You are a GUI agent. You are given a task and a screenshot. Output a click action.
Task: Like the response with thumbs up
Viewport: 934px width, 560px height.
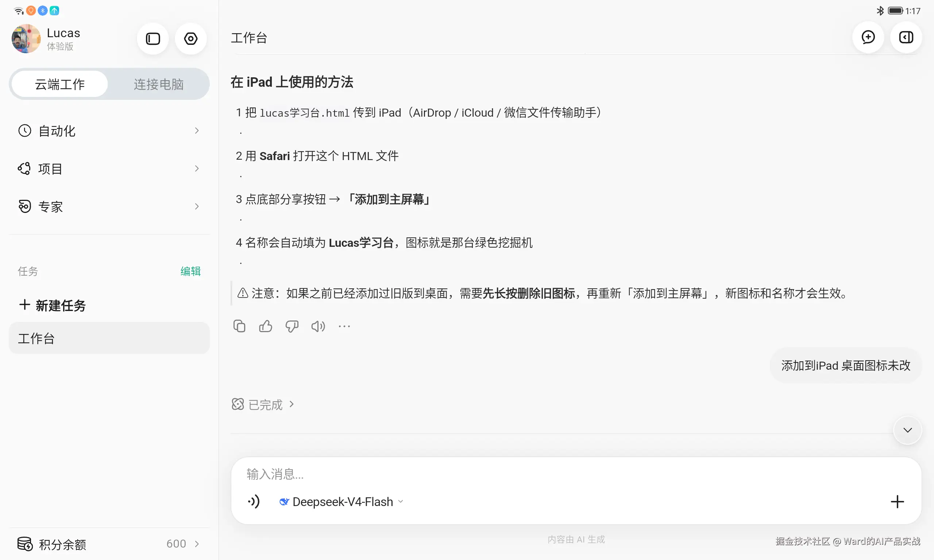coord(266,326)
